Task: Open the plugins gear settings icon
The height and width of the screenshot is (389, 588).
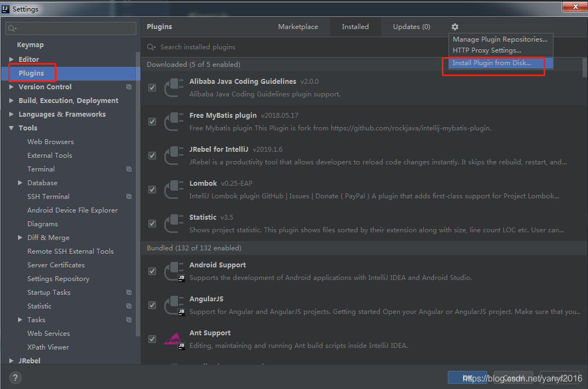Action: click(455, 27)
